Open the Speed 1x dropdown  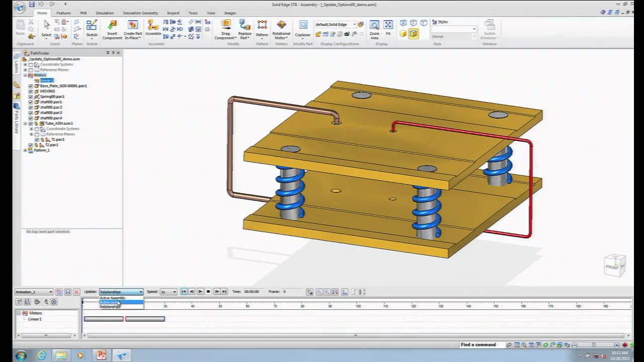[169, 292]
